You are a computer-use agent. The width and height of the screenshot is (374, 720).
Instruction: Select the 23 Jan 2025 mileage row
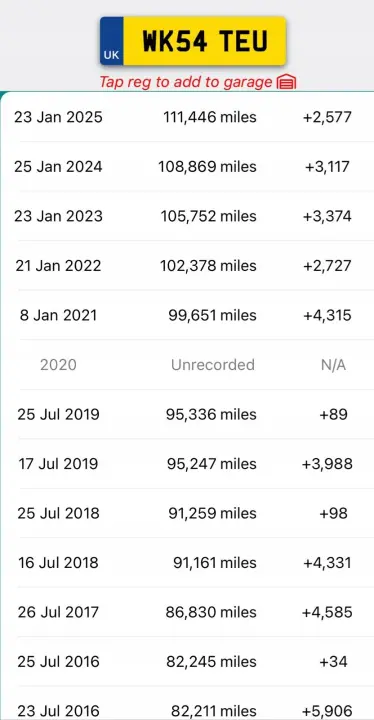[187, 117]
